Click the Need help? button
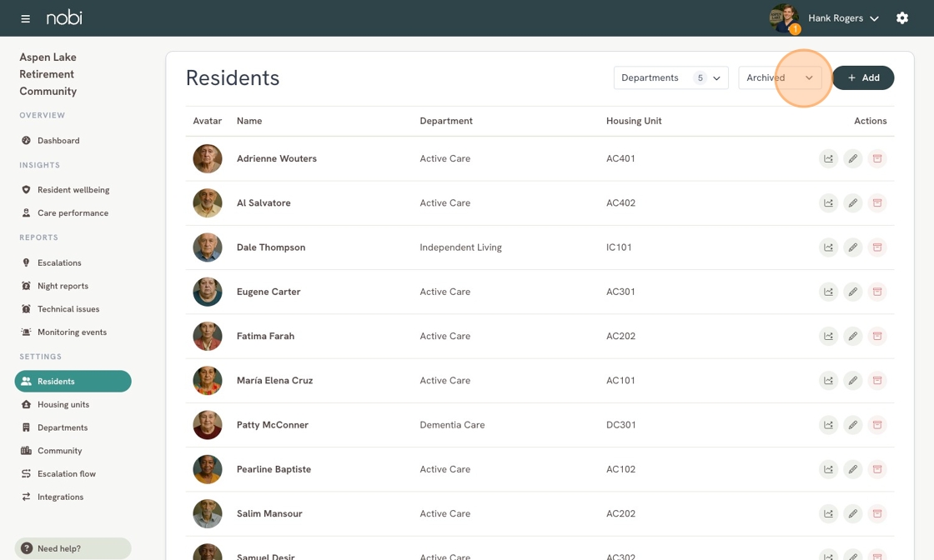The height and width of the screenshot is (560, 934). point(73,548)
